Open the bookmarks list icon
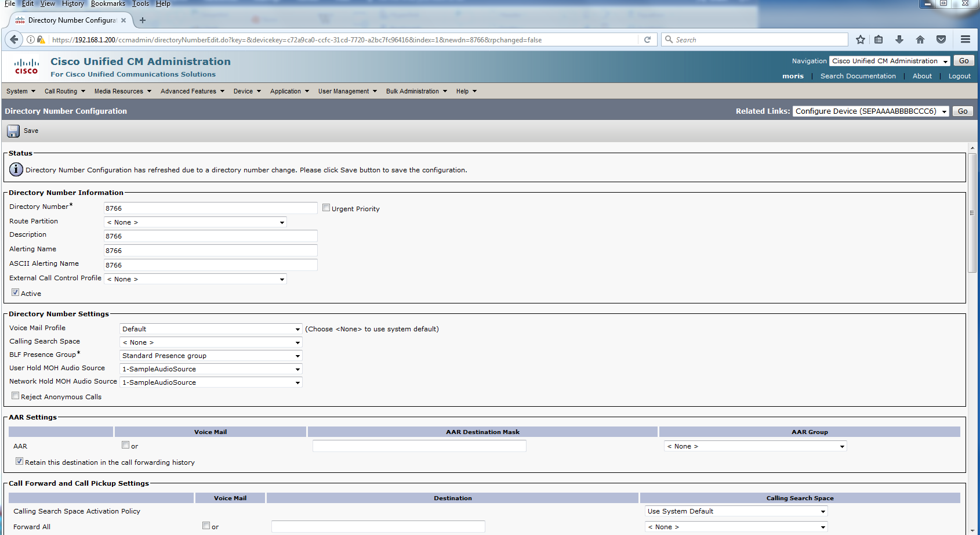The image size is (980, 535). click(x=879, y=39)
